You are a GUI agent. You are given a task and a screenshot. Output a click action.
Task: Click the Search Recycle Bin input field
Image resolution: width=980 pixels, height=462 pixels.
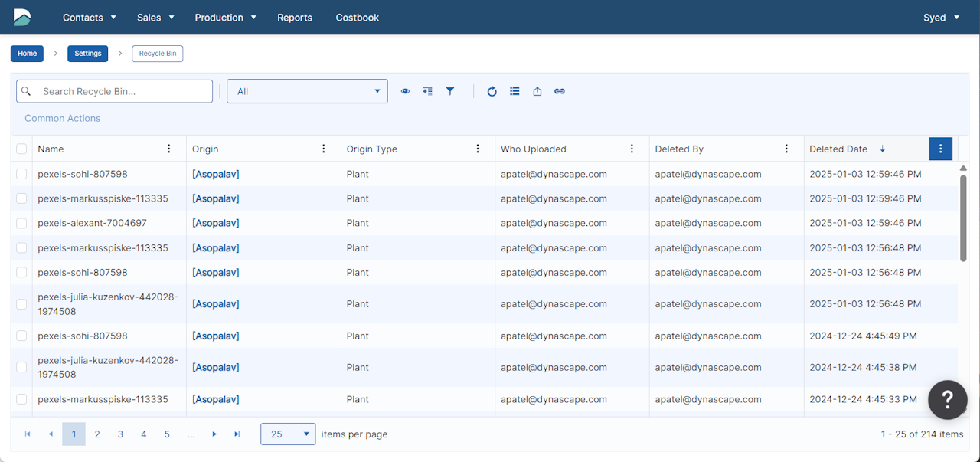[122, 91]
